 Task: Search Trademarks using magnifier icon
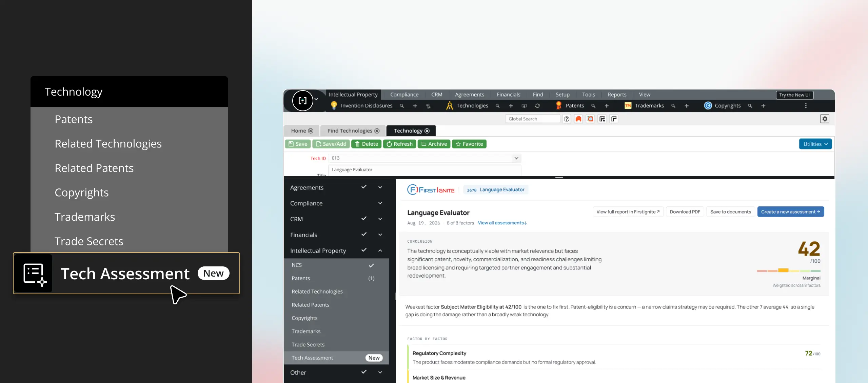point(673,106)
